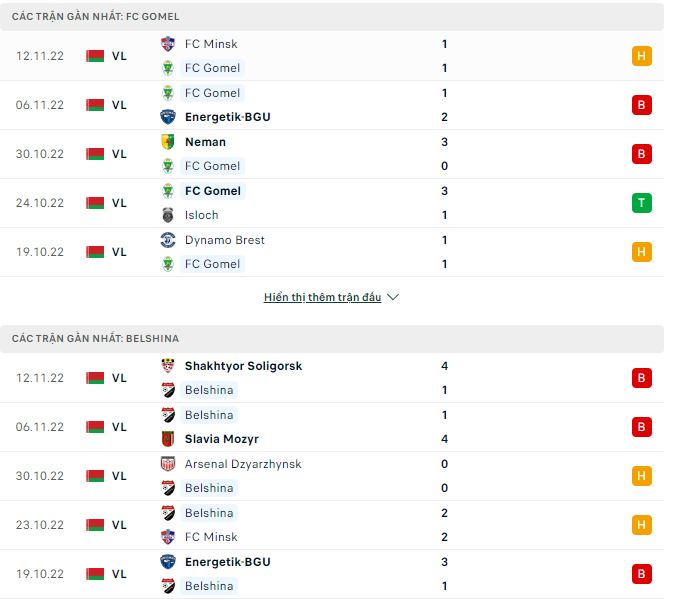
Task: Open the Hiển thị thêm trận đấu link
Action: pyautogui.click(x=322, y=298)
